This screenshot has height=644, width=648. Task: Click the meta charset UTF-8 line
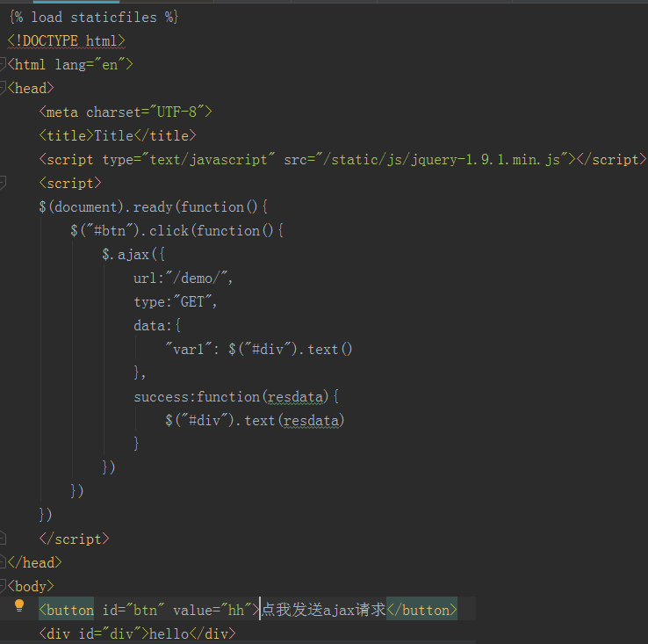tap(126, 112)
